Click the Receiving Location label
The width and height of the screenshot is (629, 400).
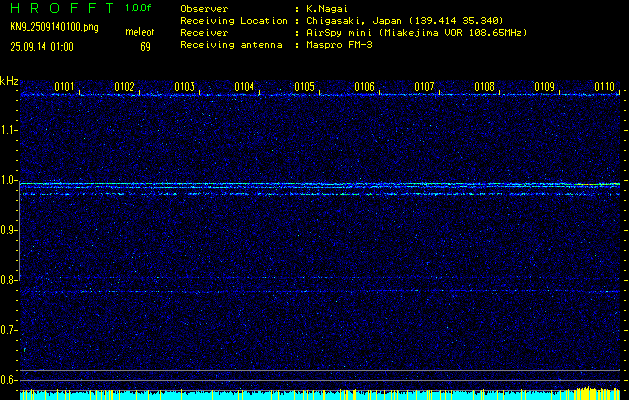[234, 20]
